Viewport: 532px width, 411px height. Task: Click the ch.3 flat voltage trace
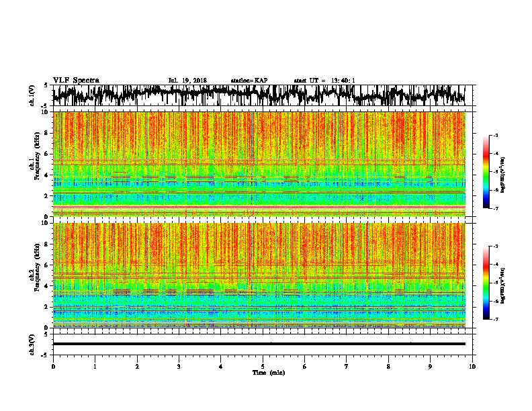pyautogui.click(x=259, y=344)
